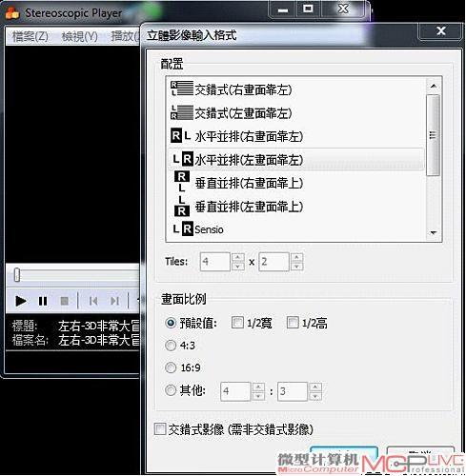Increase second Tiles value

[x=296, y=257]
